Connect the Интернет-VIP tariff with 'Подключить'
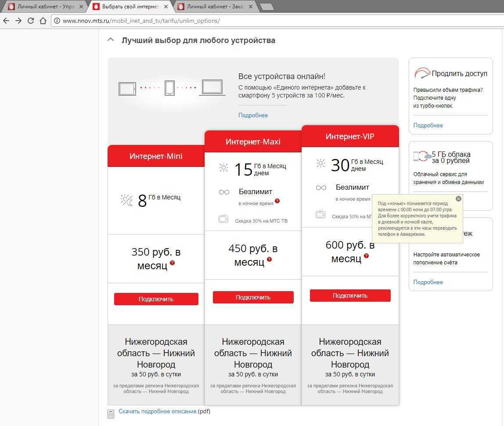The height and width of the screenshot is (426, 504). click(350, 296)
